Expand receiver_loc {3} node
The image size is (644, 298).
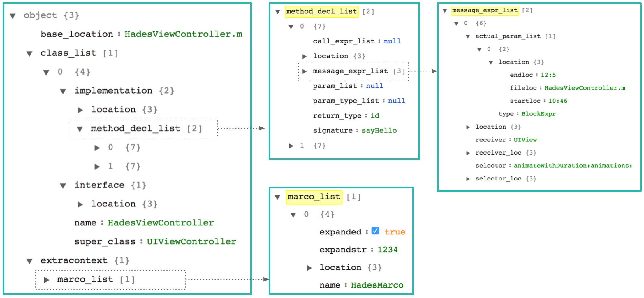[468, 153]
